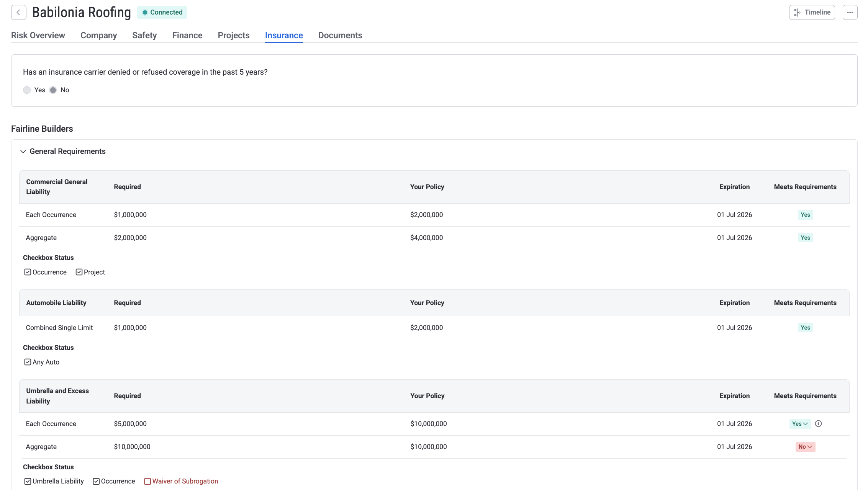Image resolution: width=868 pixels, height=490 pixels.
Task: Click the back arrow button
Action: [18, 12]
